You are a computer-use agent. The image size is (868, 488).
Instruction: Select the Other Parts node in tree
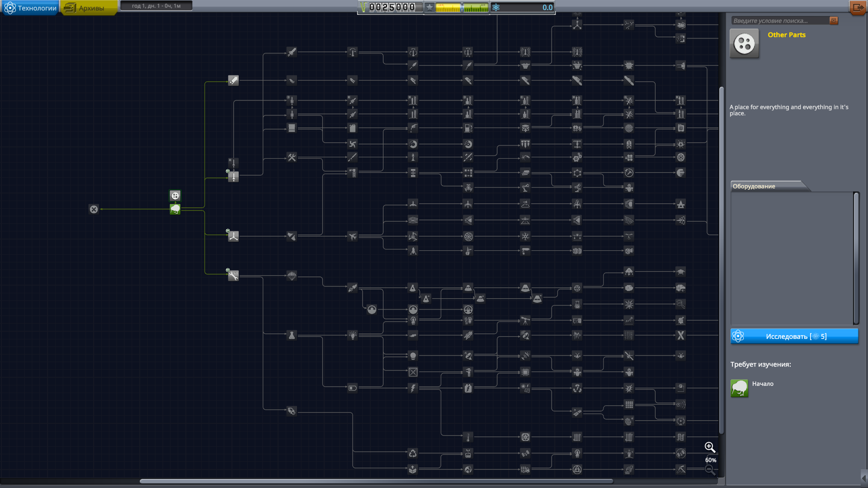point(175,196)
